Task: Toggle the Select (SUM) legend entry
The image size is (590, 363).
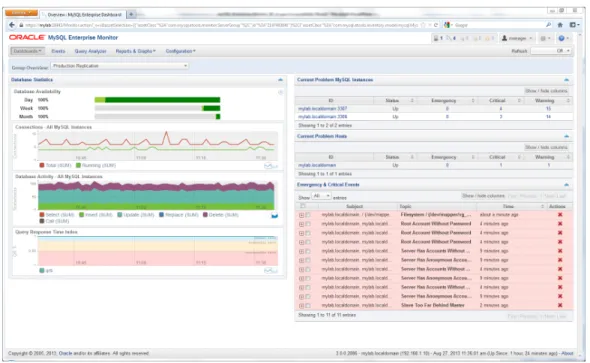Action: (x=57, y=215)
